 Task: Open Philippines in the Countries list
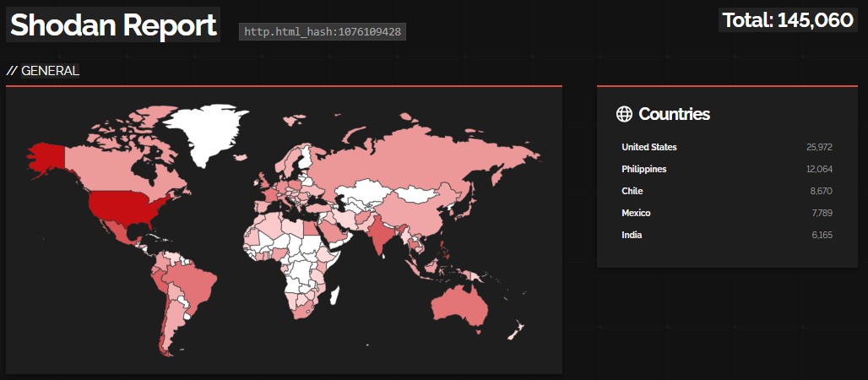[x=643, y=169]
